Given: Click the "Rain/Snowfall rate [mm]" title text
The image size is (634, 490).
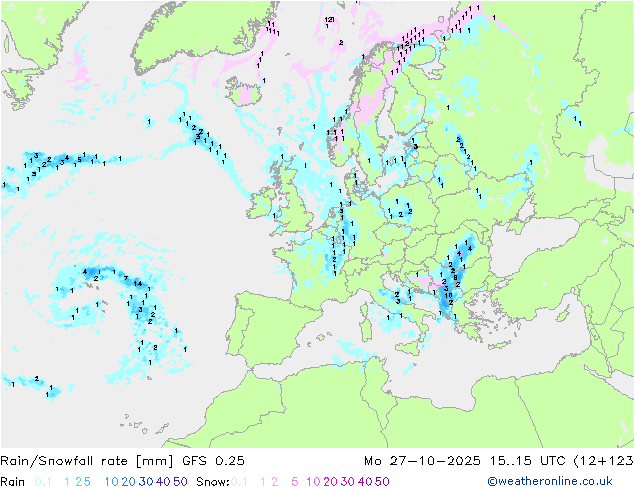Looking at the screenshot, I should [87, 461].
